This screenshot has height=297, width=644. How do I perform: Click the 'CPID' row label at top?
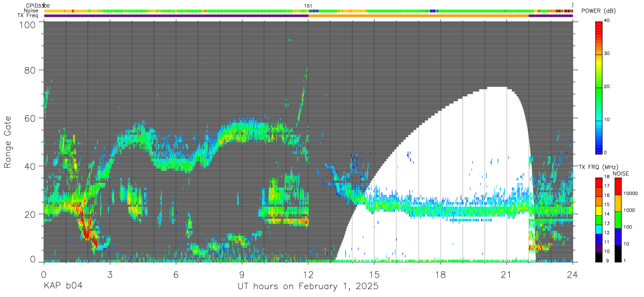click(x=31, y=5)
